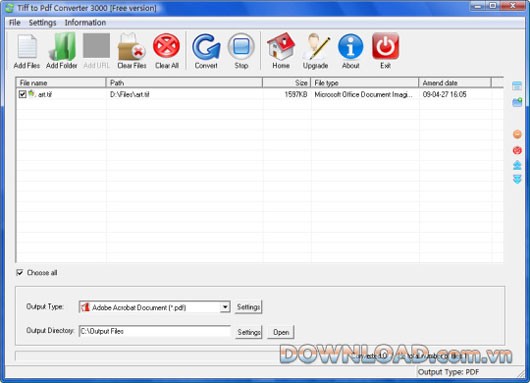The image size is (530, 383).
Task: Sort the list by the File type column header
Action: tap(365, 83)
